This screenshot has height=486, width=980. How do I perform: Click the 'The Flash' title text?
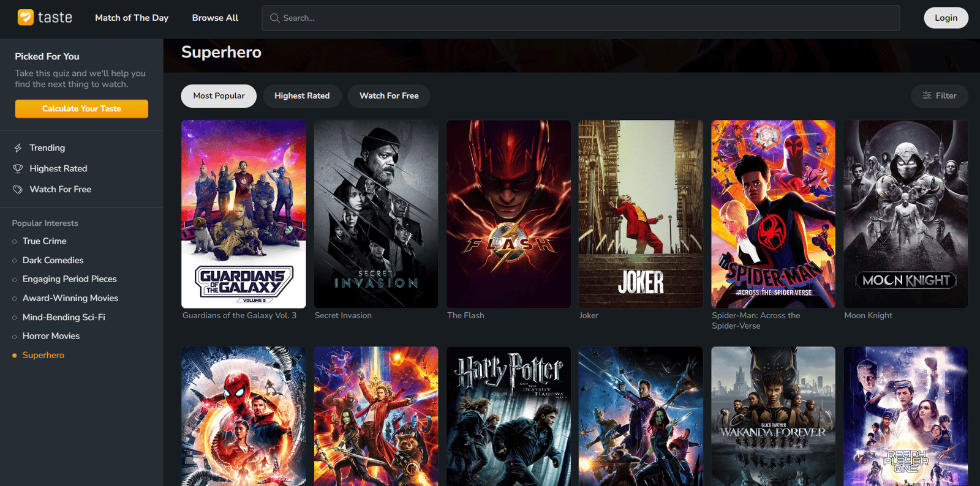pos(466,316)
